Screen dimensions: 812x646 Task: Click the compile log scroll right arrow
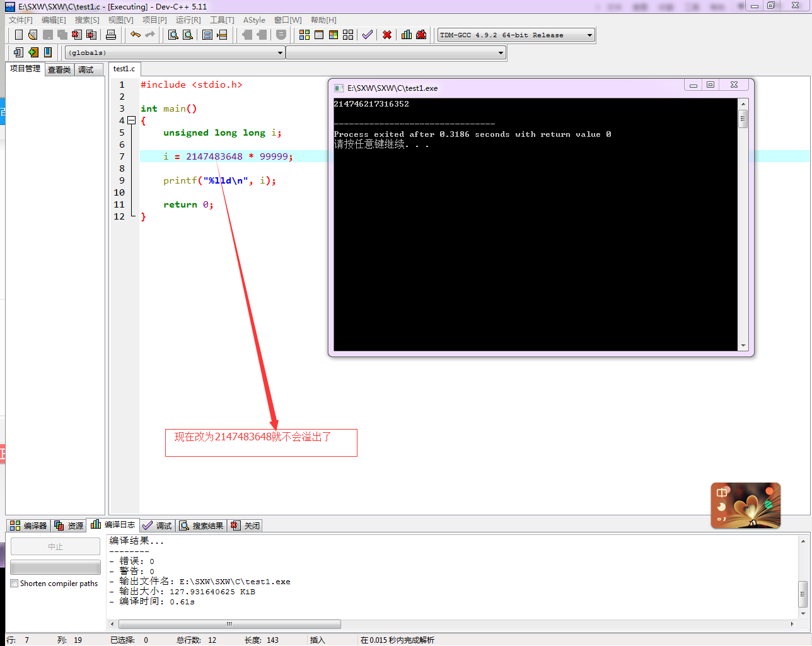tap(792, 624)
